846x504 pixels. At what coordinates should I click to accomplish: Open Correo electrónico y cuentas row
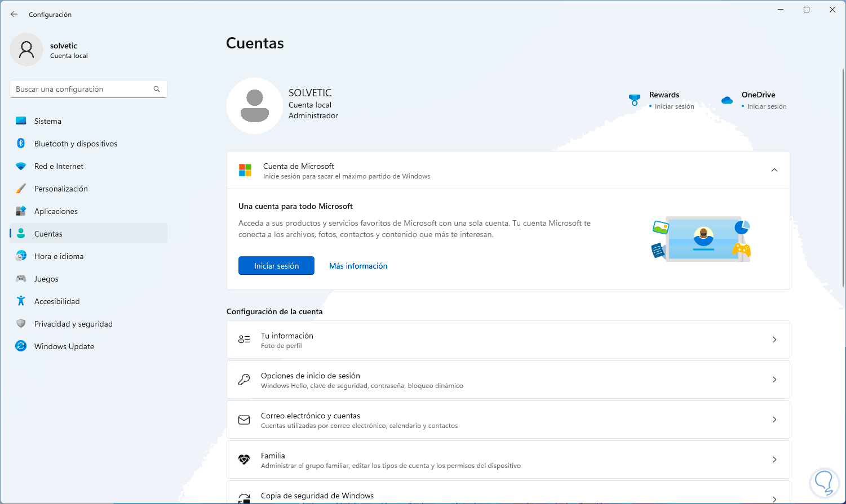(x=508, y=420)
